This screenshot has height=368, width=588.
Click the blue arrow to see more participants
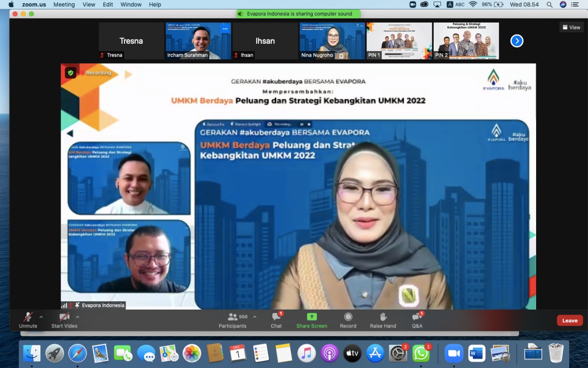pyautogui.click(x=517, y=41)
